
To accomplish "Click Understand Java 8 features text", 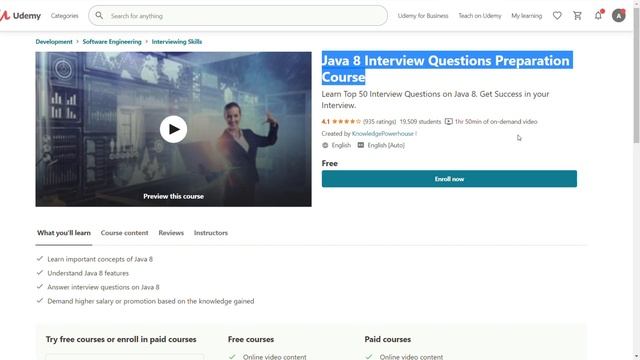I will (88, 273).
